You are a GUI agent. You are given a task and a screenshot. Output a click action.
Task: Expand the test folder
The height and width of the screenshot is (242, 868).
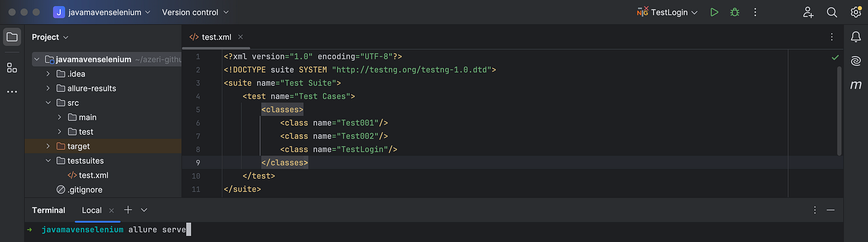click(60, 132)
